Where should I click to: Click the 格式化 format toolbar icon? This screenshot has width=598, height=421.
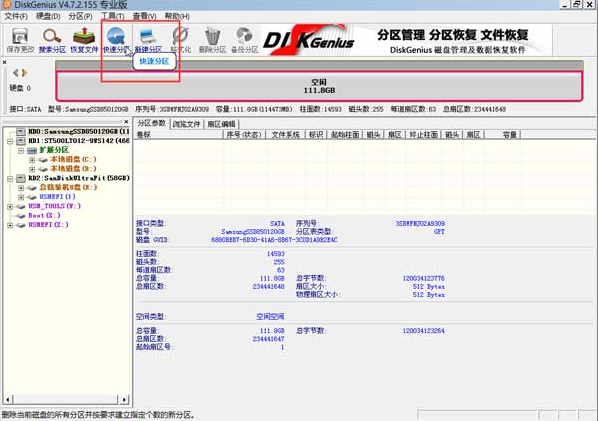(180, 40)
